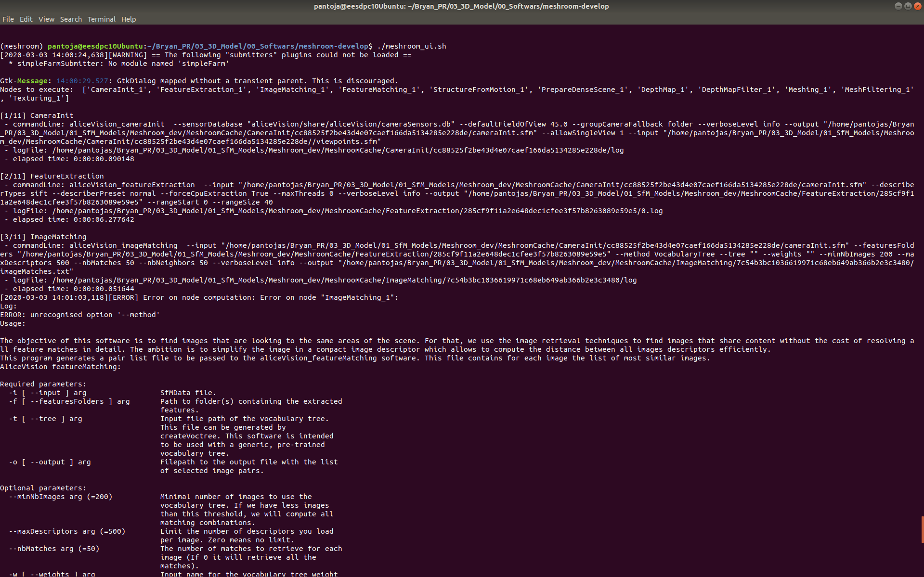
Task: Click the Required parameters heading
Action: (x=43, y=384)
